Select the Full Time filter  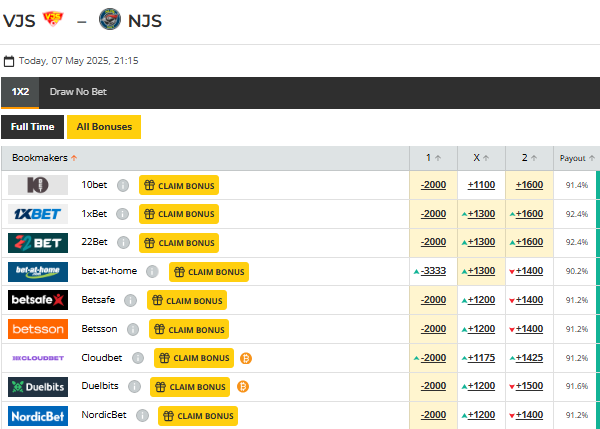pyautogui.click(x=33, y=127)
